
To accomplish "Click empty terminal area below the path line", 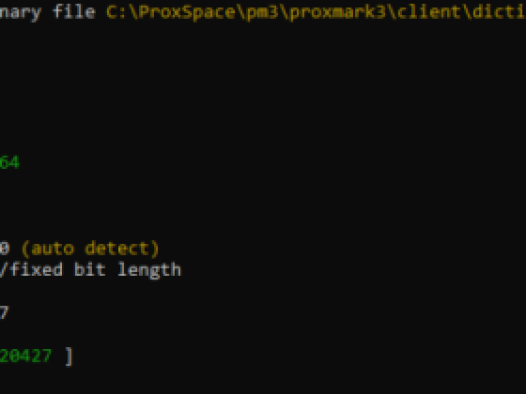I will (x=263, y=84).
